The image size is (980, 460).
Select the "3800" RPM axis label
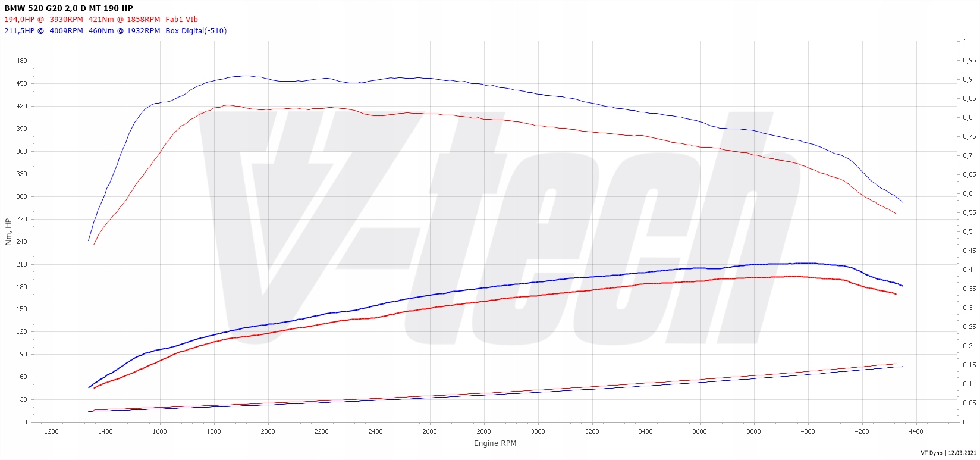(754, 431)
